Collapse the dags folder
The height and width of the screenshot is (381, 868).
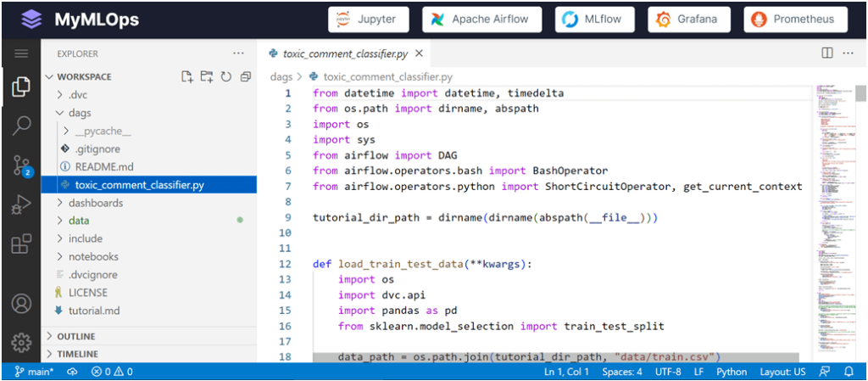click(80, 113)
